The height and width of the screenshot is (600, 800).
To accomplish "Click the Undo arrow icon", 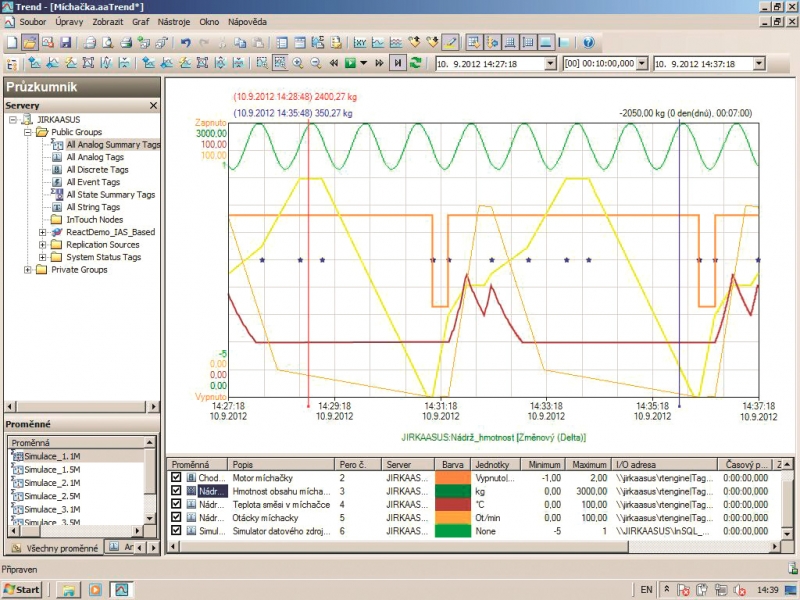I will pyautogui.click(x=185, y=43).
